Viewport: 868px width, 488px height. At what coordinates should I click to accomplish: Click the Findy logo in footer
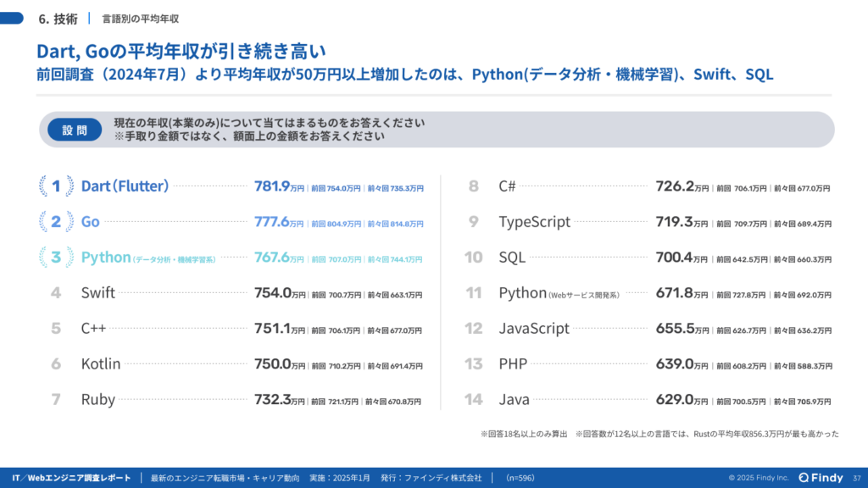pos(821,478)
